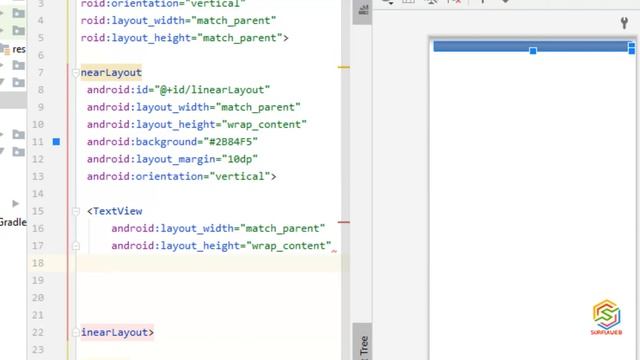This screenshot has width=640, height=360.
Task: Click the android:layout_margin="10dp" line
Action: (172, 159)
